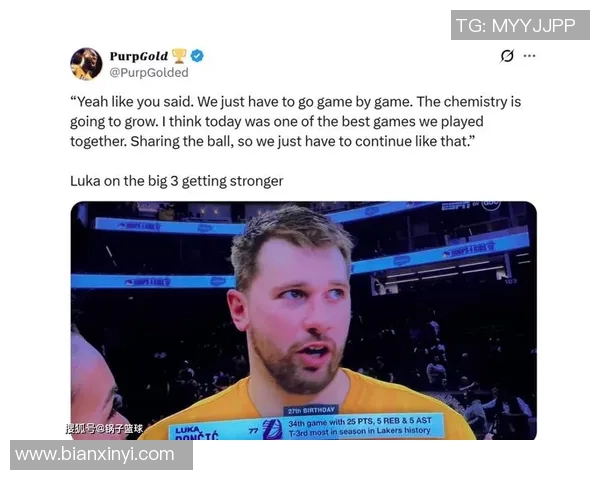This screenshot has height=480, width=600.
Task: Click the Chinese Sohu watermark text
Action: point(104,428)
